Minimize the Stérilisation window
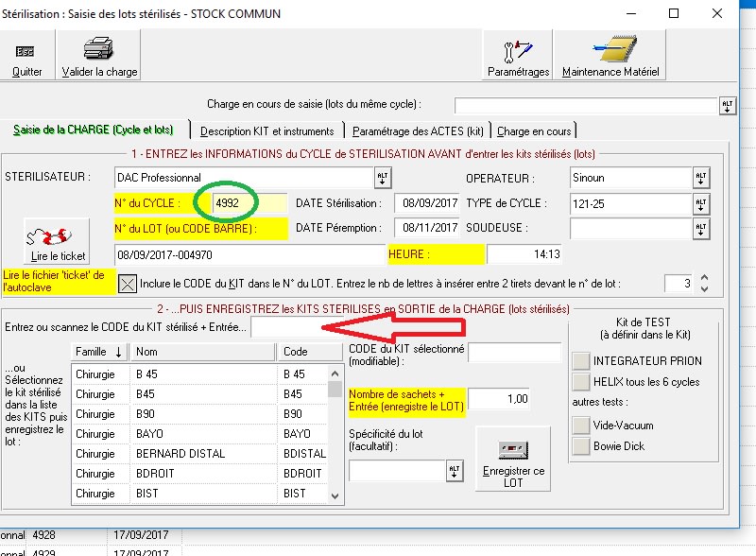The height and width of the screenshot is (556, 756). click(630, 13)
